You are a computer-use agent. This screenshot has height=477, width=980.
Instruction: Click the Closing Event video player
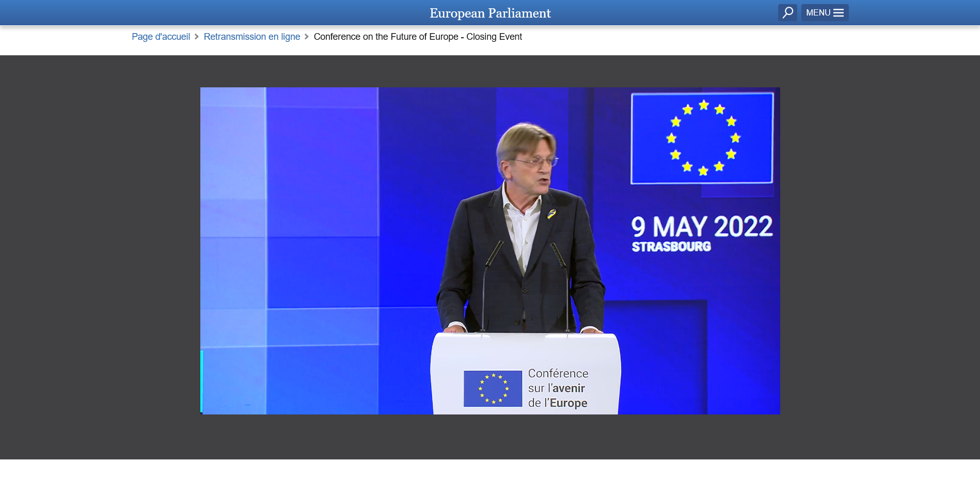490,251
